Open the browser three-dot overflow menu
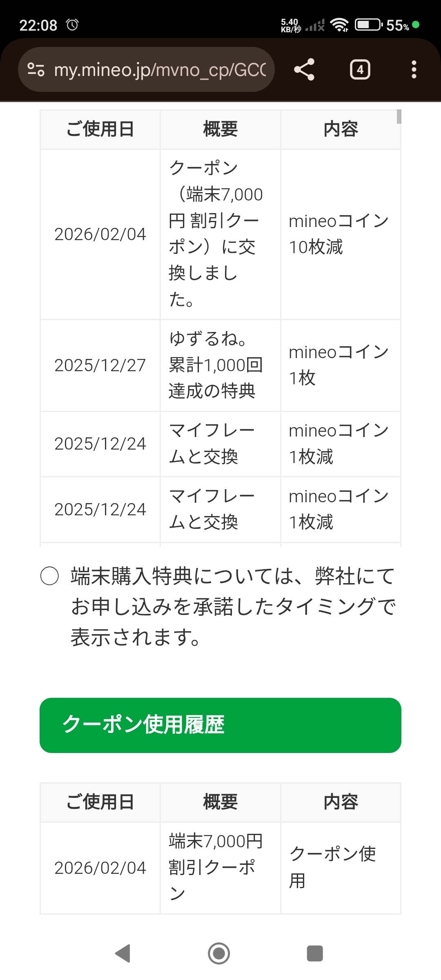This screenshot has height=980, width=441. pyautogui.click(x=414, y=69)
